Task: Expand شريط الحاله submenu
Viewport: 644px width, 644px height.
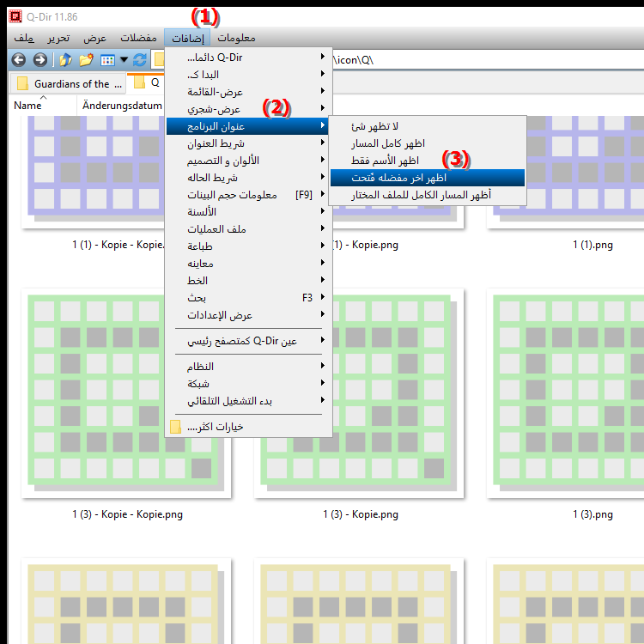Action: (248, 178)
